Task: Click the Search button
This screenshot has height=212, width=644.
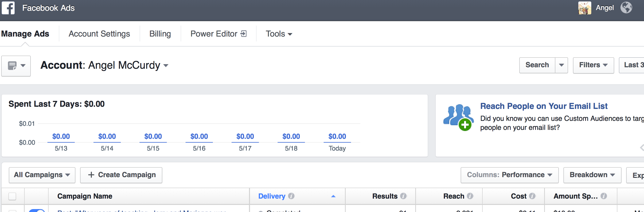Action: [537, 65]
